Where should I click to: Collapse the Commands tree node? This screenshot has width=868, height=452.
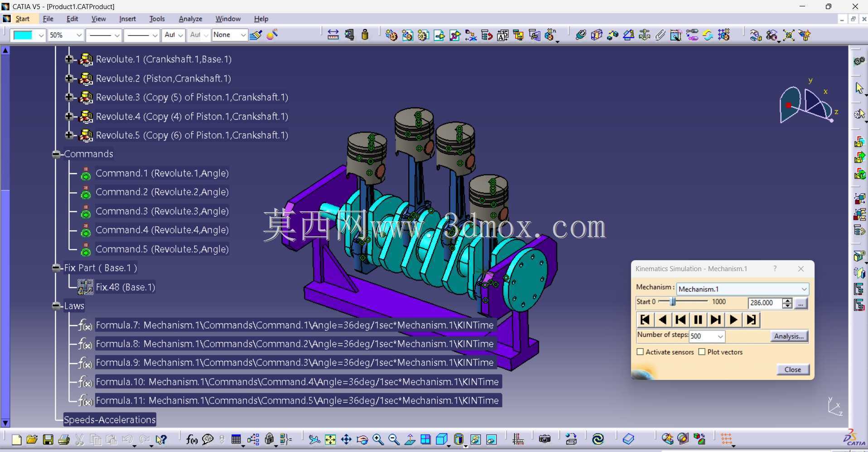56,154
